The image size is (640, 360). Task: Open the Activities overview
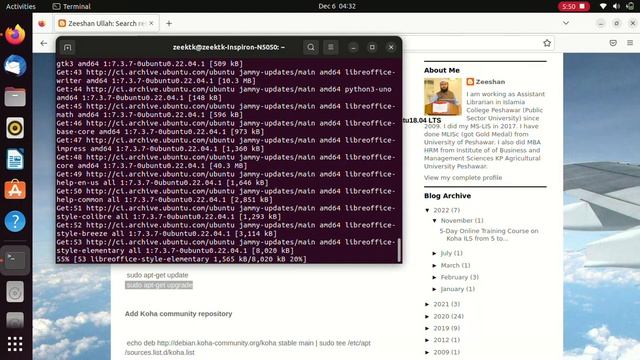21,6
